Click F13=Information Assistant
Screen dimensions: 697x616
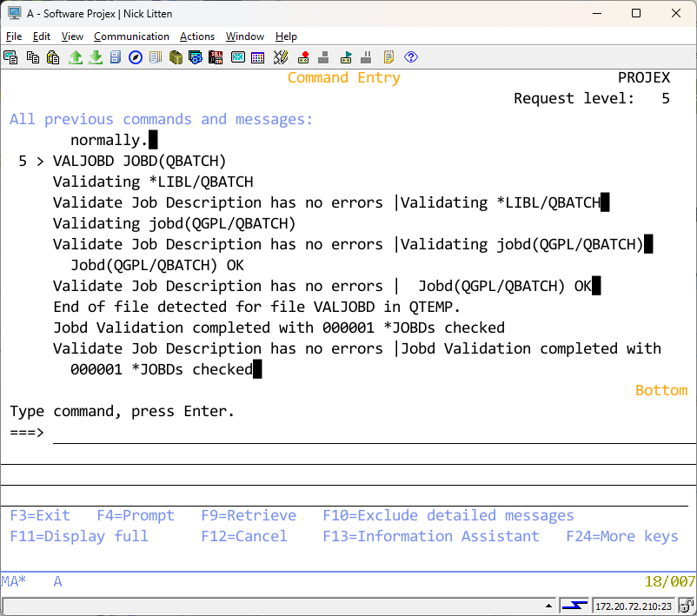[x=431, y=536]
